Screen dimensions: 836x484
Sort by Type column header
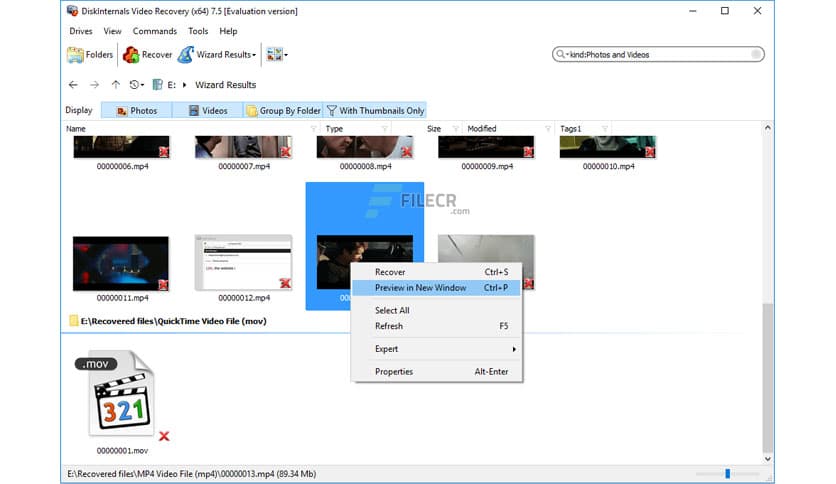tap(334, 128)
